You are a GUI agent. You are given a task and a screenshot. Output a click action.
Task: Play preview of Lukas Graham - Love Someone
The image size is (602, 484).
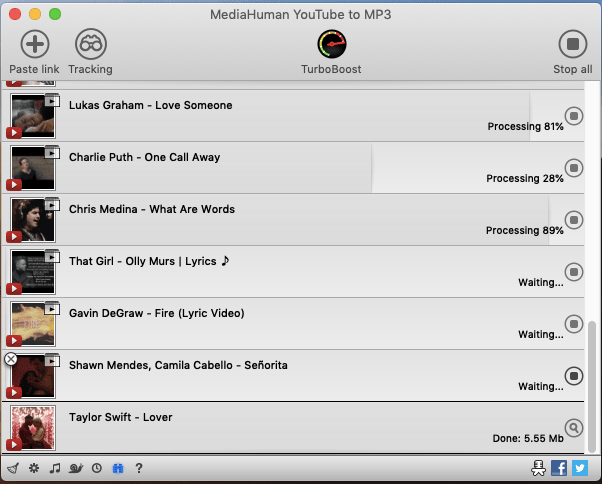(x=14, y=133)
